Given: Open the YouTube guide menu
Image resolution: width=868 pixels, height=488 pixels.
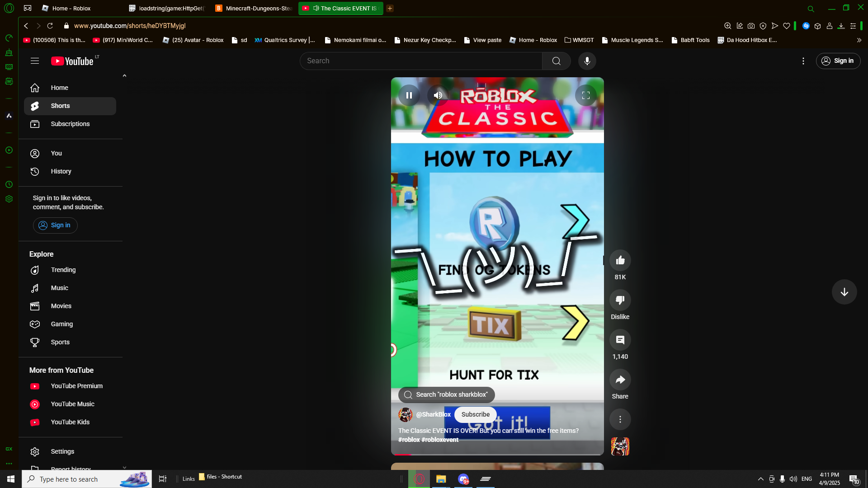Looking at the screenshot, I should 35,61.
